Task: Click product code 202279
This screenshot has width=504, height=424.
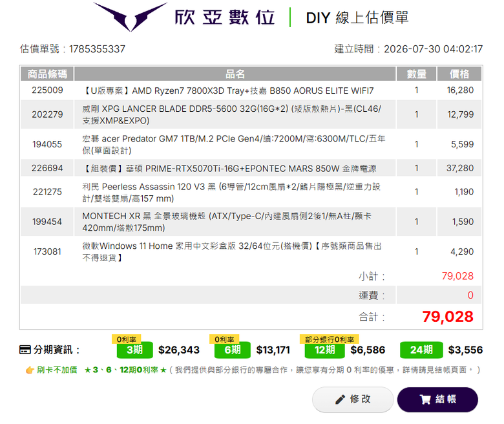Action: 47,114
